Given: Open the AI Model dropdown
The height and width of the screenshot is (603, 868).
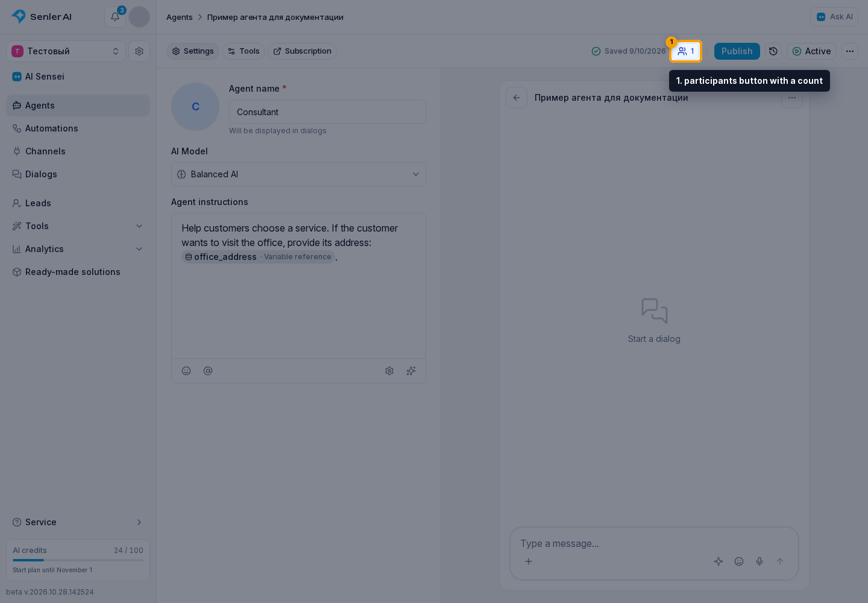Looking at the screenshot, I should (298, 174).
